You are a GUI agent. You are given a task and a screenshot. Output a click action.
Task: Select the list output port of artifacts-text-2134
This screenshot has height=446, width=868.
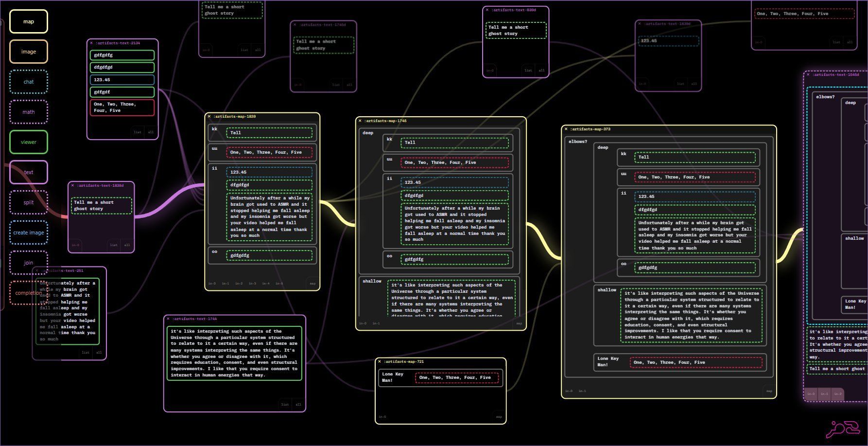point(138,132)
